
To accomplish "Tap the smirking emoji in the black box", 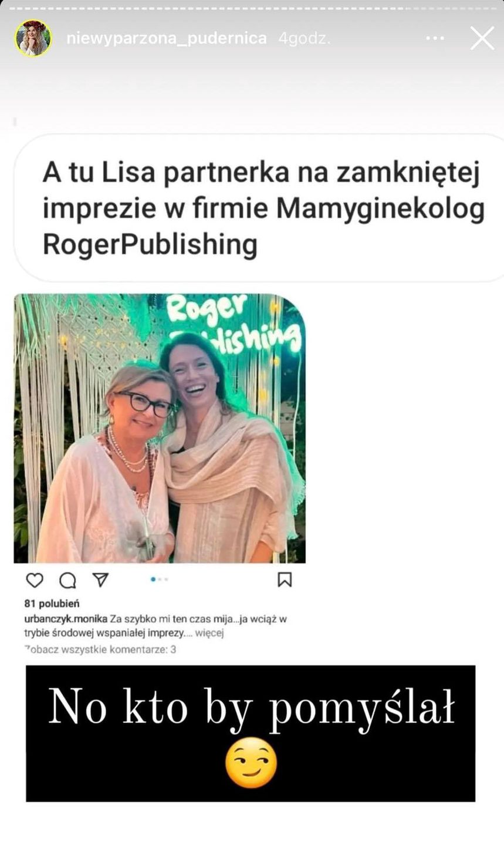I will pos(251,763).
